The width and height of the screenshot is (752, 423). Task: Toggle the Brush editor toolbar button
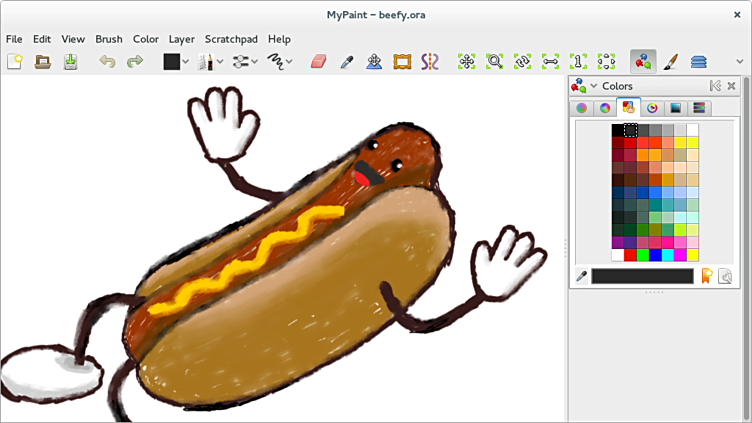tap(671, 61)
